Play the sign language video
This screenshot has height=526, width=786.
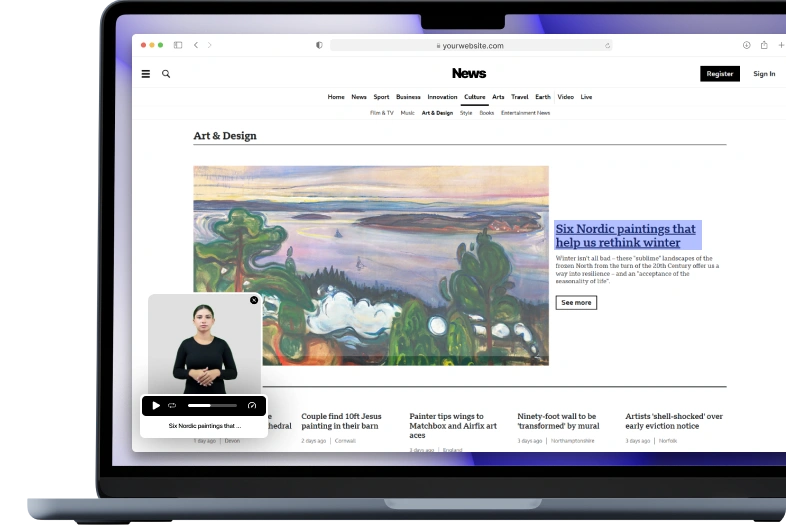tap(156, 405)
